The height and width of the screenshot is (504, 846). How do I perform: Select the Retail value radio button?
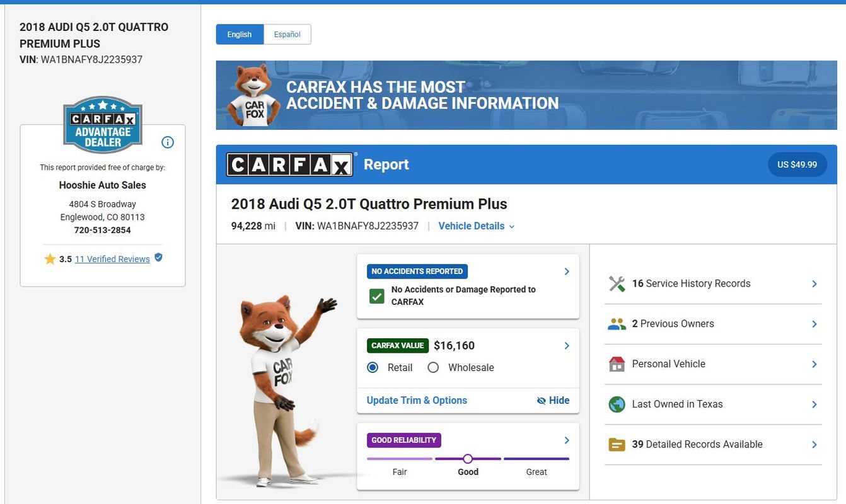click(373, 367)
